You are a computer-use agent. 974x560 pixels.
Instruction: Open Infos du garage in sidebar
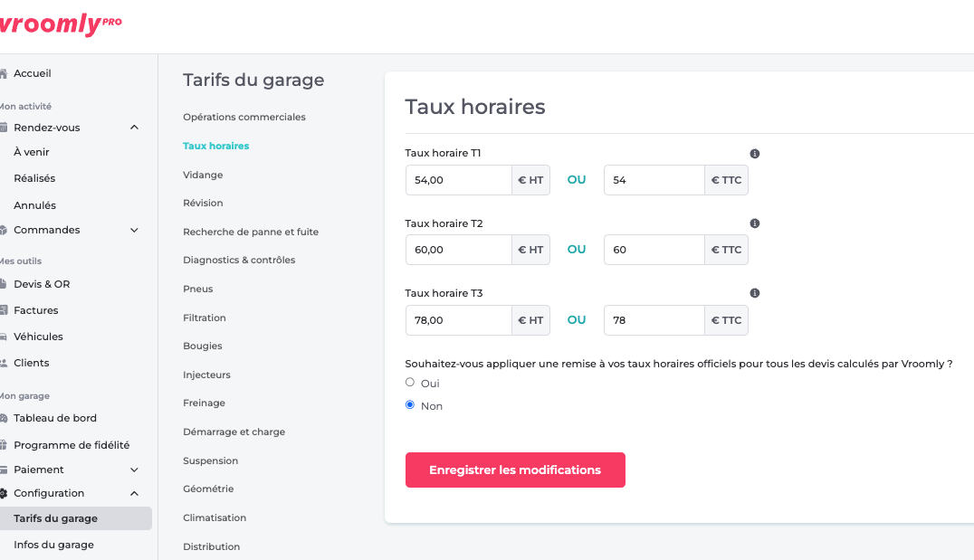(53, 545)
